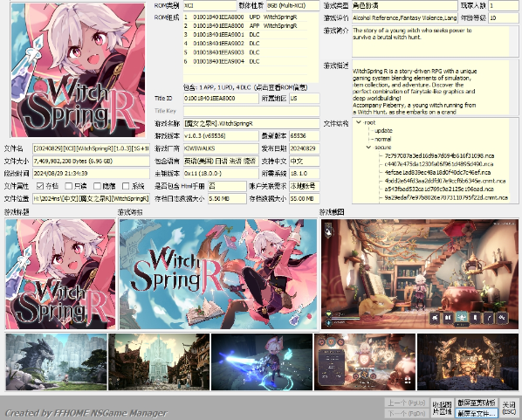Image resolution: width=522 pixels, height=420 pixels.
Task: Click the release date field 20240829
Action: [x=305, y=148]
